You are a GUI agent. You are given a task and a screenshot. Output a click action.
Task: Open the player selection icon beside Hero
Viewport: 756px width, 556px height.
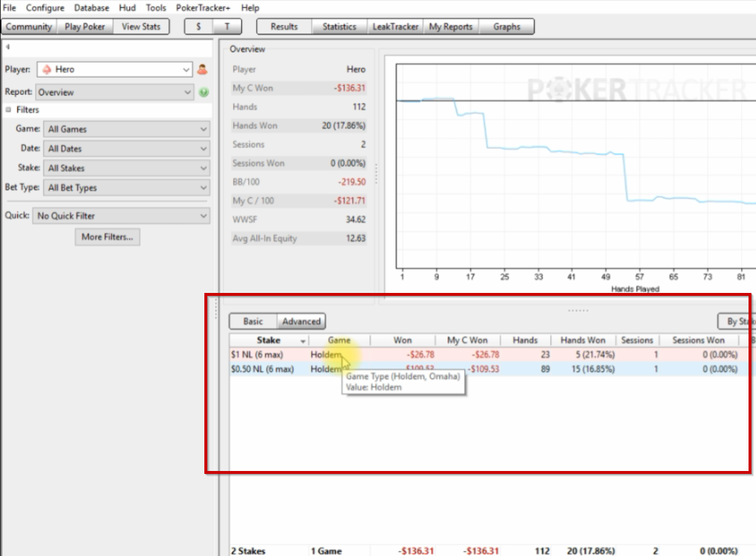[x=202, y=69]
